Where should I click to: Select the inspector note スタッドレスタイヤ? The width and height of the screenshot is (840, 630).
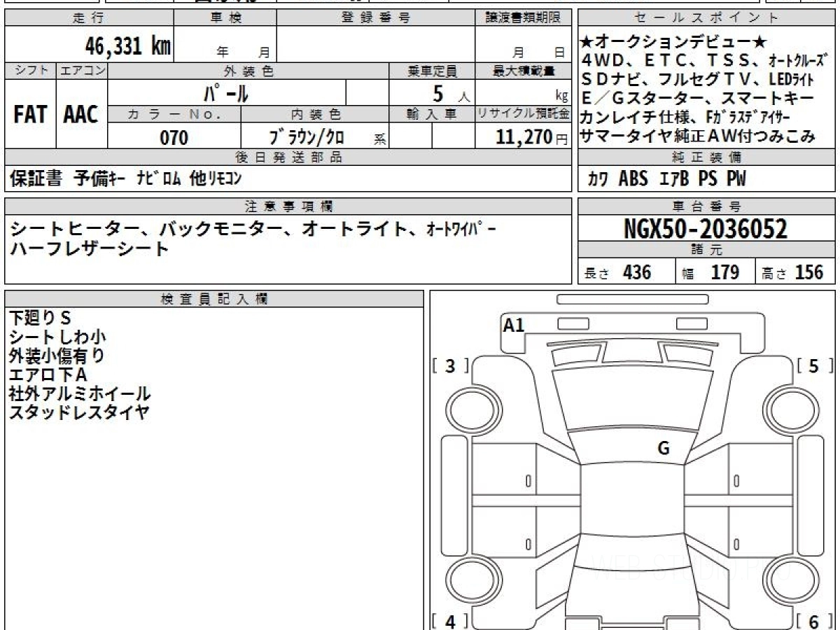pos(80,412)
